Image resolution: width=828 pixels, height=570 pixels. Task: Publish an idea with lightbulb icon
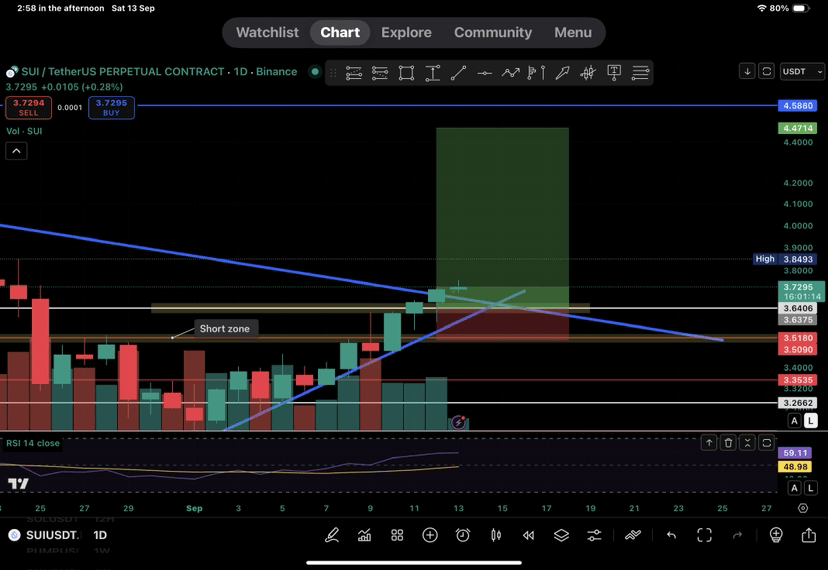click(x=776, y=535)
